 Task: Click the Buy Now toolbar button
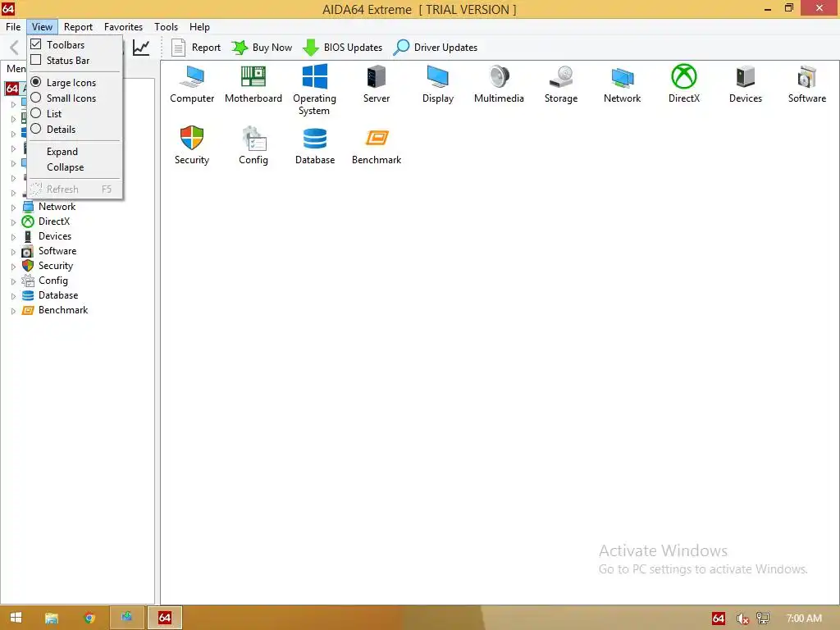[x=262, y=47]
